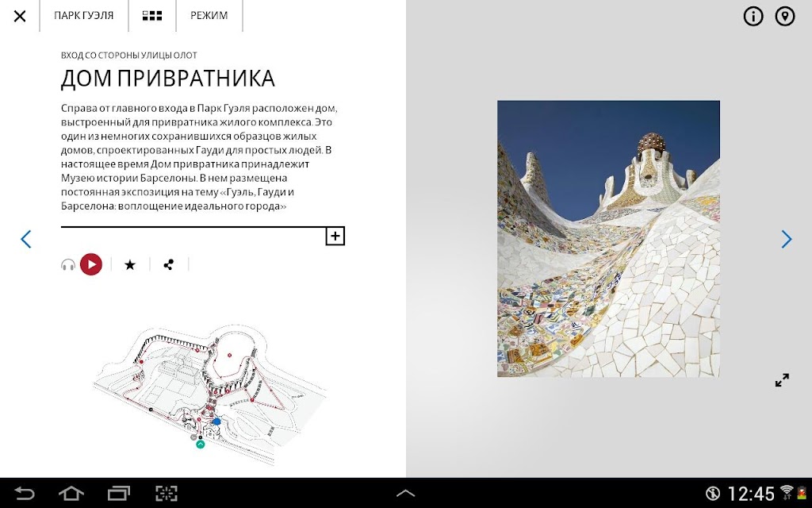Tap the Android home button
This screenshot has height=508, width=812.
point(71,493)
